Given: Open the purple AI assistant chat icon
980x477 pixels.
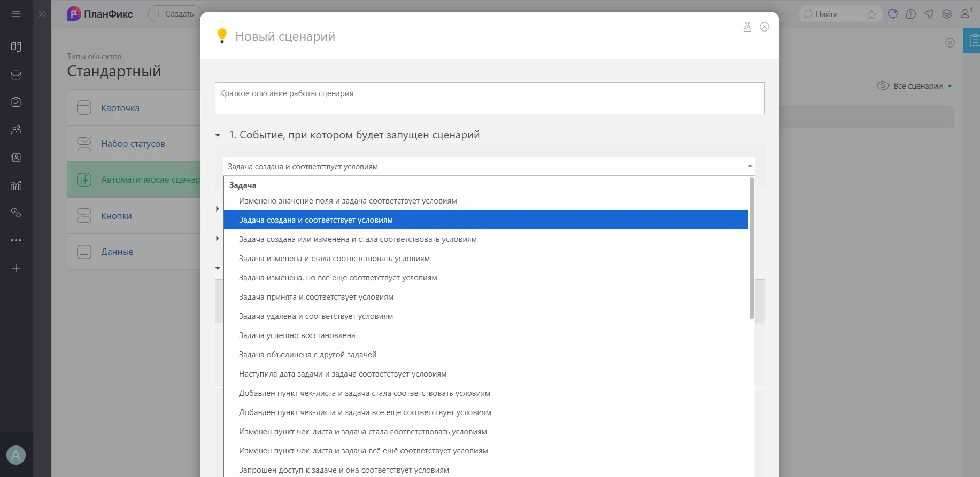Looking at the screenshot, I should click(892, 14).
